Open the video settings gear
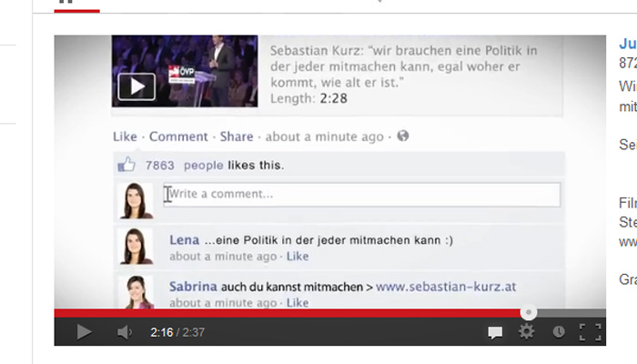637x364 pixels. (x=527, y=332)
